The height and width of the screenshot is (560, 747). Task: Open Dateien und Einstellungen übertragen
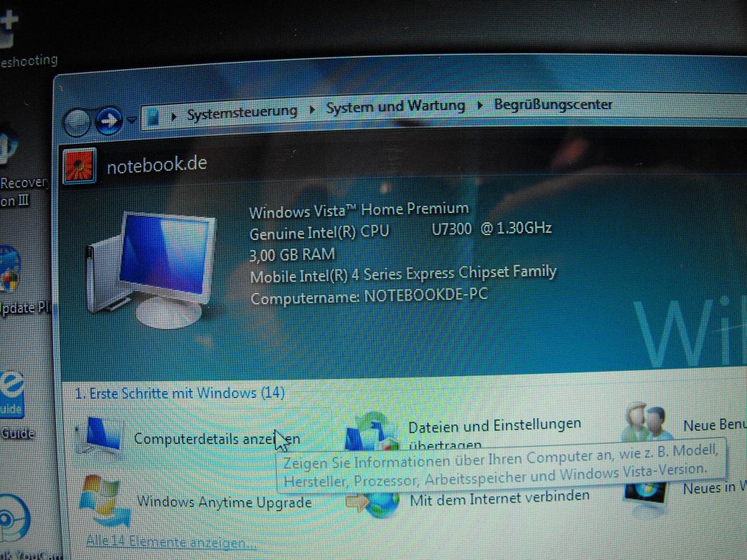[x=495, y=433]
